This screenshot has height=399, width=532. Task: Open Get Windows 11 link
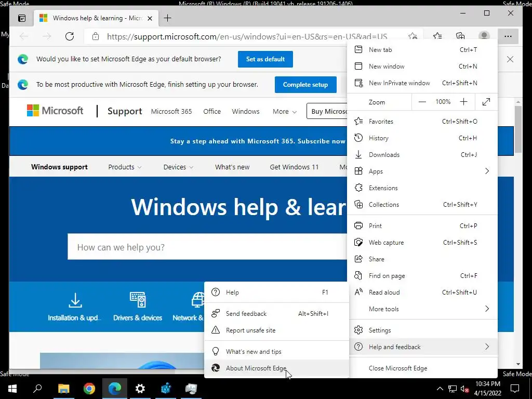tap(294, 167)
